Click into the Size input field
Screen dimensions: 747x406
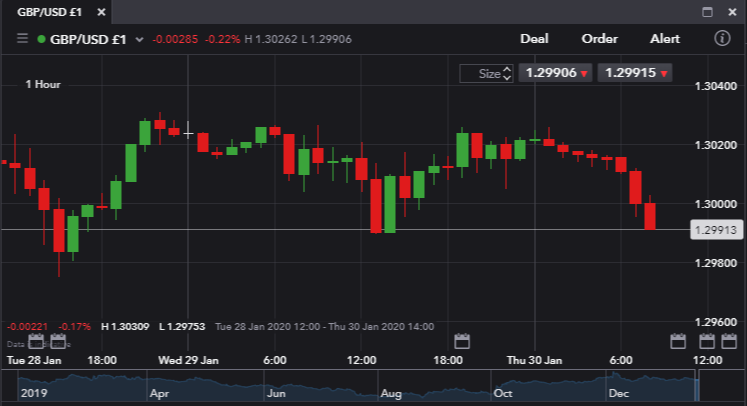click(481, 73)
